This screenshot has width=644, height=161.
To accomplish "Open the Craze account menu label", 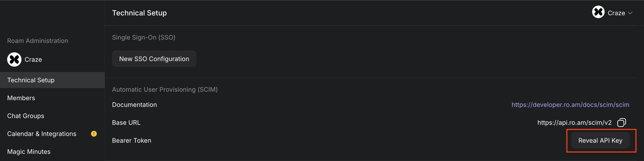I will click(x=616, y=13).
